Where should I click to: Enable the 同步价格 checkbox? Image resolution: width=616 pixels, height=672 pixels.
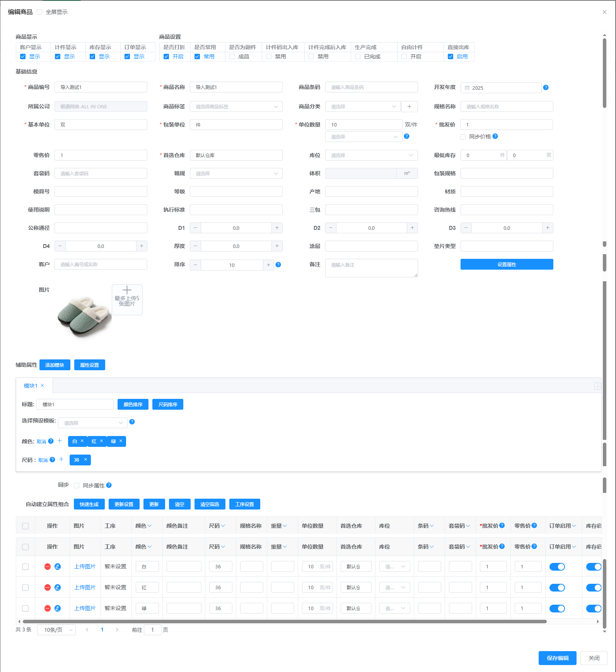pos(463,137)
